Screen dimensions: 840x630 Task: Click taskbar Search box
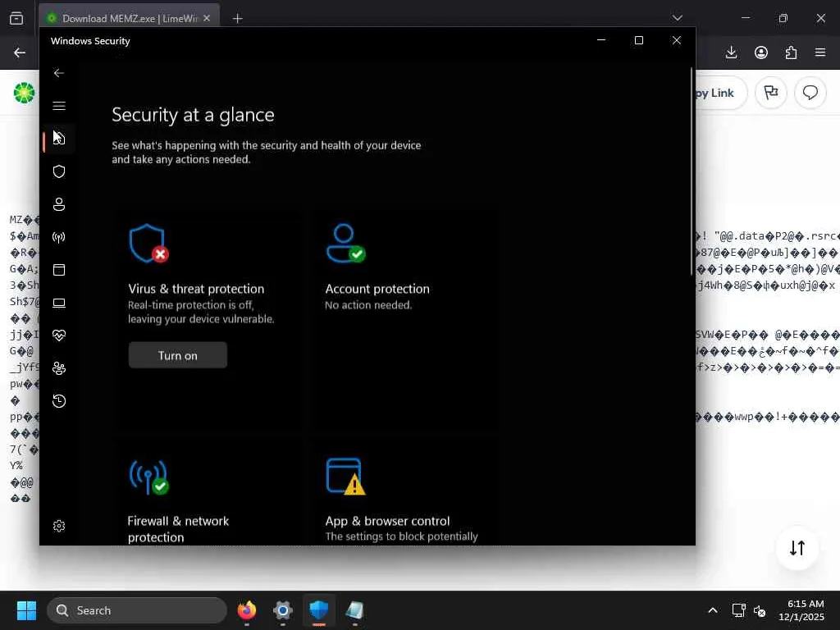tap(137, 610)
